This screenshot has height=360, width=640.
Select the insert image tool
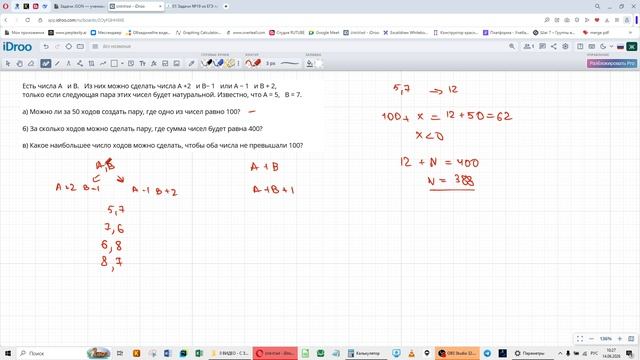[177, 63]
